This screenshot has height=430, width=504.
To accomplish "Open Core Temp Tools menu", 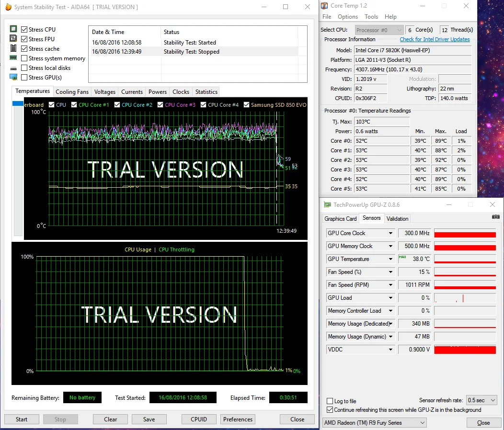I will [x=371, y=17].
